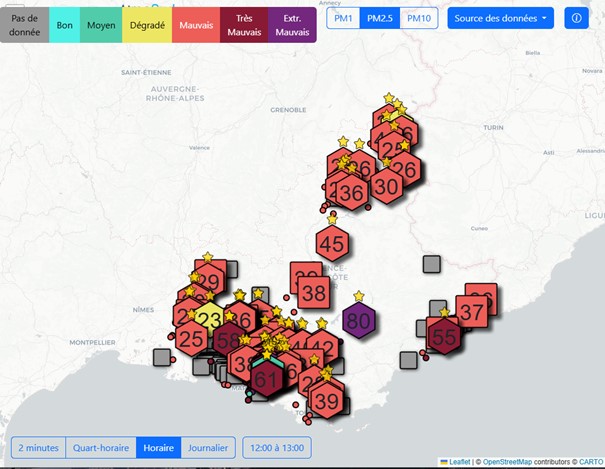Select the hexagon sensor marker showing 45
The height and width of the screenshot is (469, 605).
click(332, 244)
